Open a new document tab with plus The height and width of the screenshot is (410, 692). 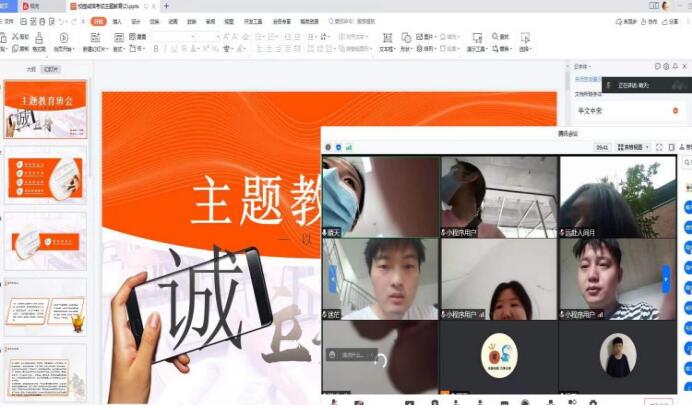click(166, 6)
